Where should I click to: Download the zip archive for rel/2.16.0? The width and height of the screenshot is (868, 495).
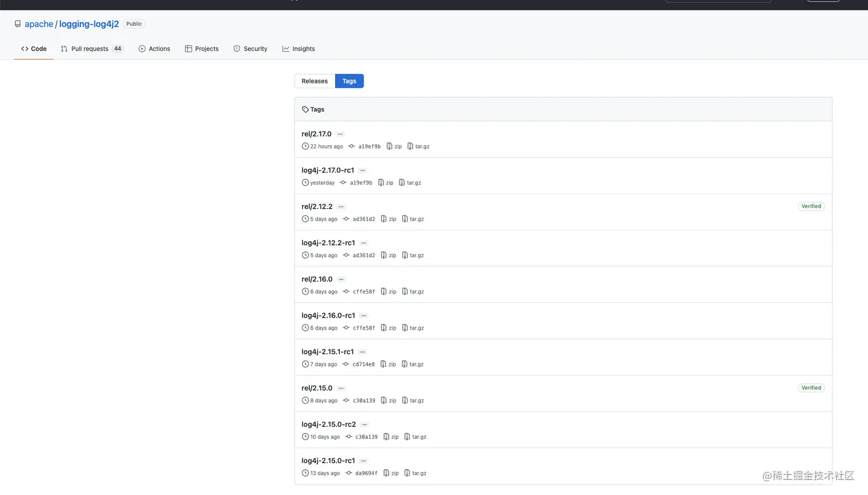(x=389, y=292)
